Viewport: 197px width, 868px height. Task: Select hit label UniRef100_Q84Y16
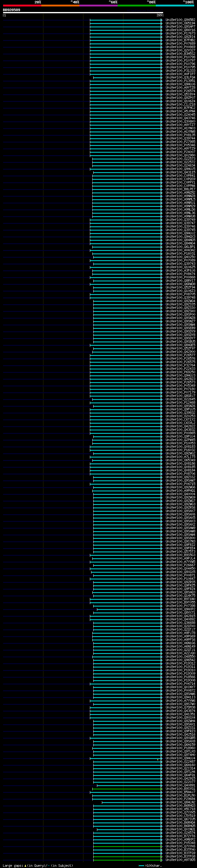(x=180, y=30)
